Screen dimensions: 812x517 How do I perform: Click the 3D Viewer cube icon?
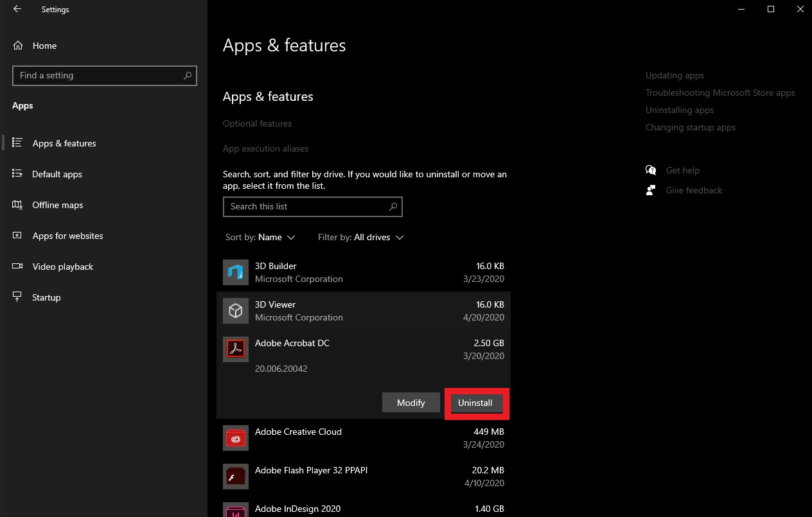tap(236, 311)
